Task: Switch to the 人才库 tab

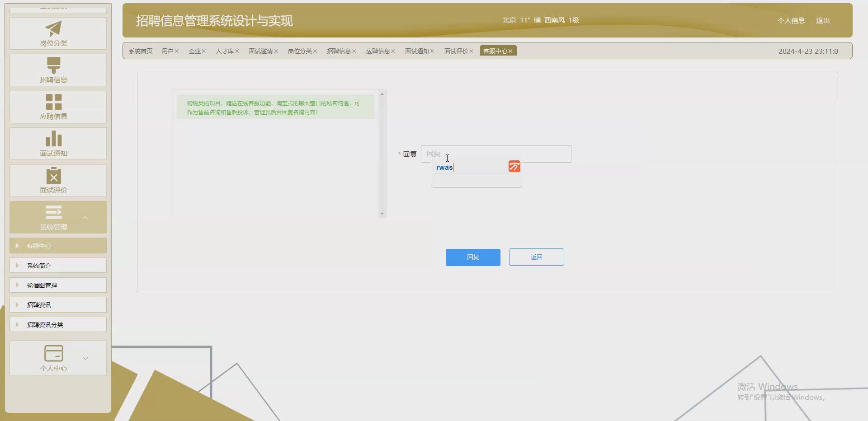Action: [225, 51]
